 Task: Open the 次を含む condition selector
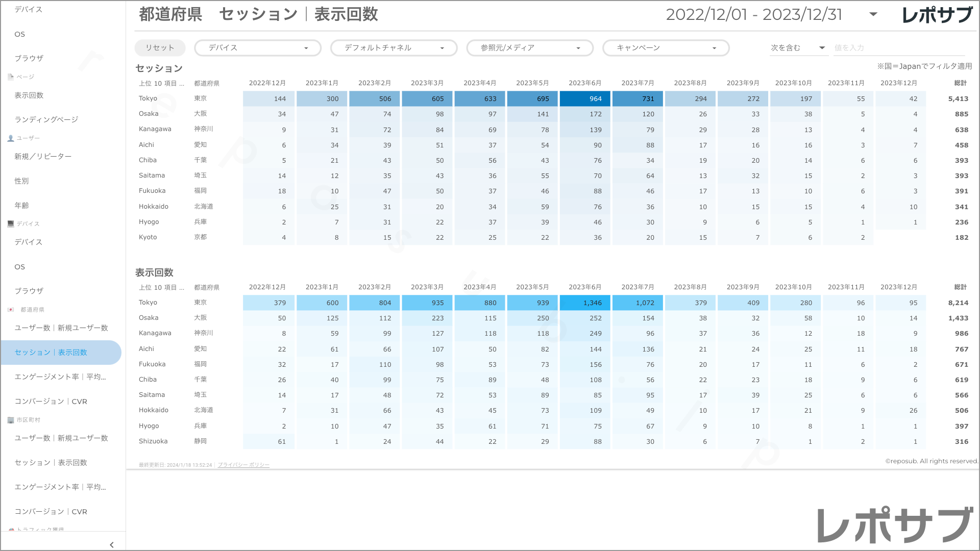[x=798, y=48]
